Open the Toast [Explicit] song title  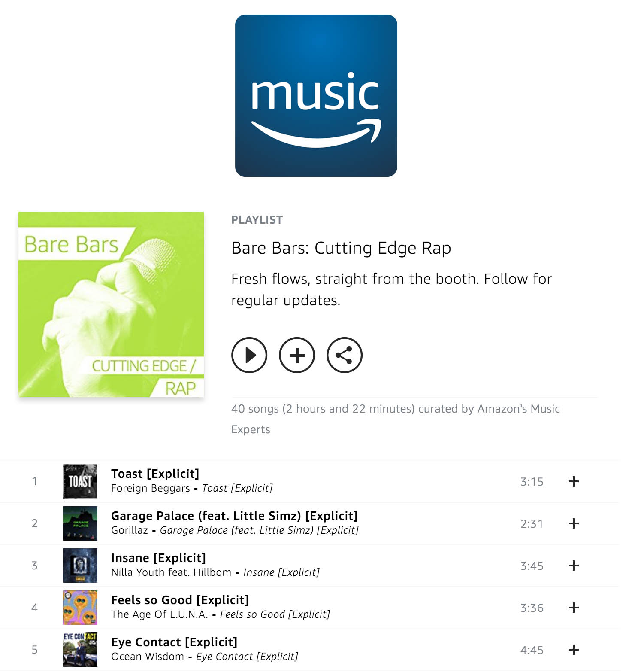155,474
